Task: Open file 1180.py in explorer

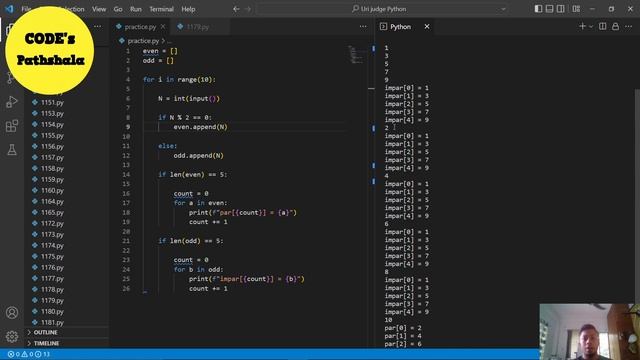Action: click(52, 312)
